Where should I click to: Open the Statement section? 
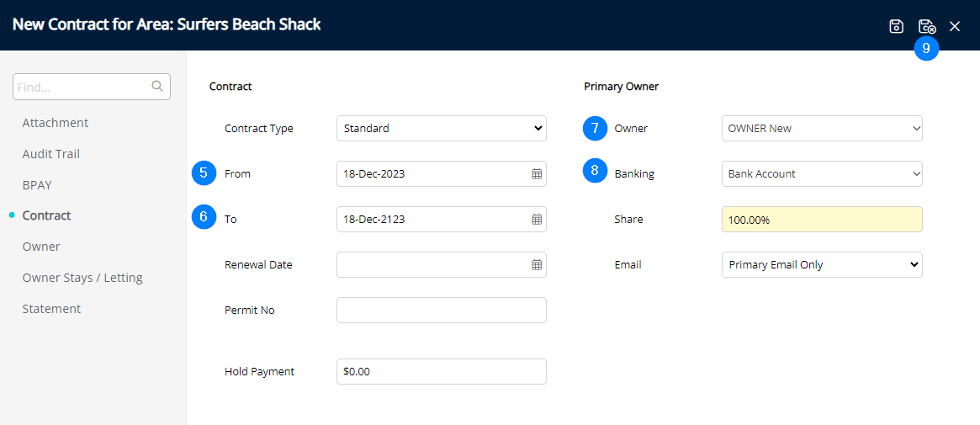point(51,309)
